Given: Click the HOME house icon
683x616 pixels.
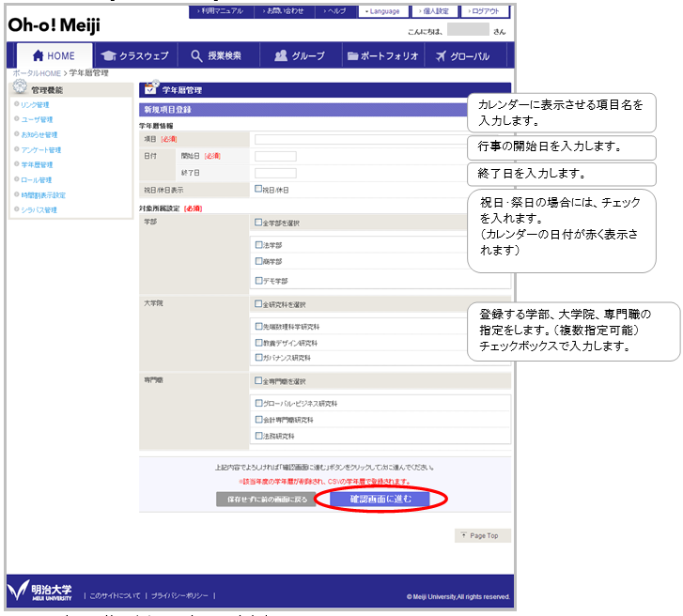Looking at the screenshot, I should pyautogui.click(x=38, y=55).
